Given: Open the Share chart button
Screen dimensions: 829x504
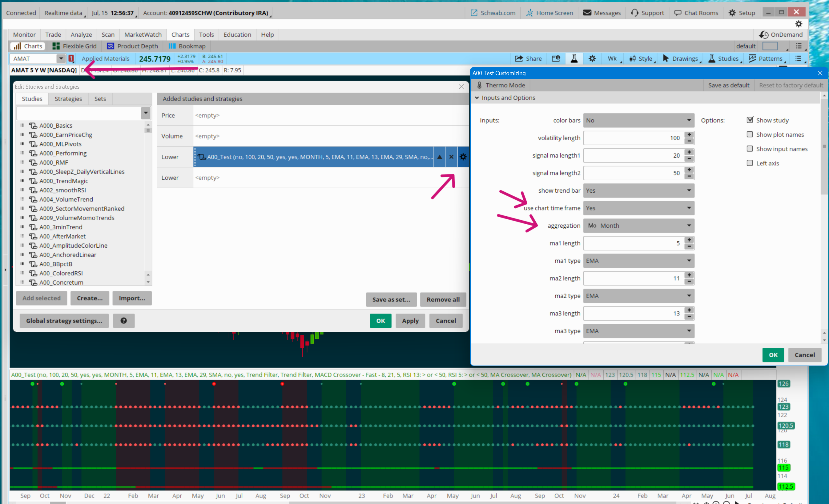Looking at the screenshot, I should pos(528,58).
